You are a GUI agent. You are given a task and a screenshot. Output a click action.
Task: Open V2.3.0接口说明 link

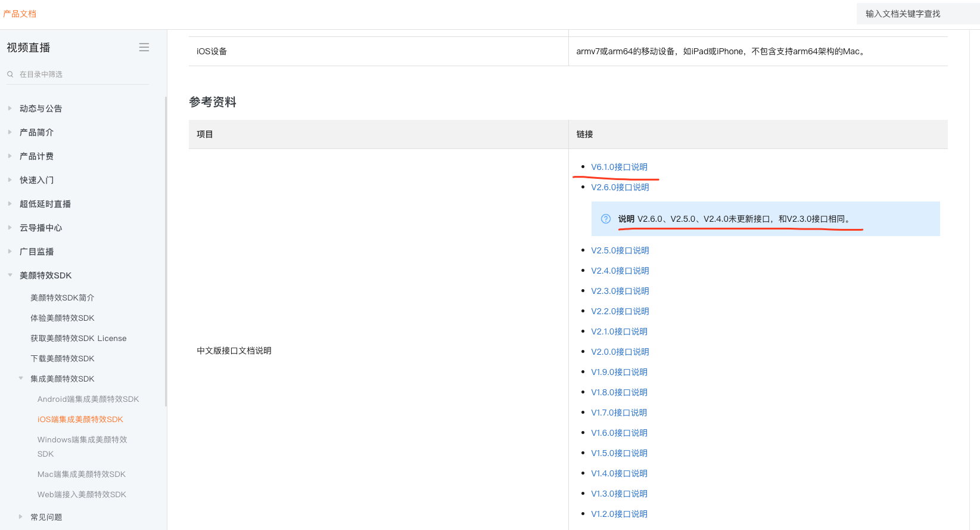[x=620, y=291]
